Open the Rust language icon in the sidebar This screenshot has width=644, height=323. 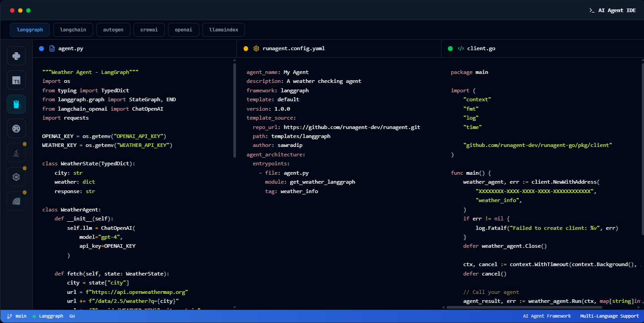tap(16, 128)
